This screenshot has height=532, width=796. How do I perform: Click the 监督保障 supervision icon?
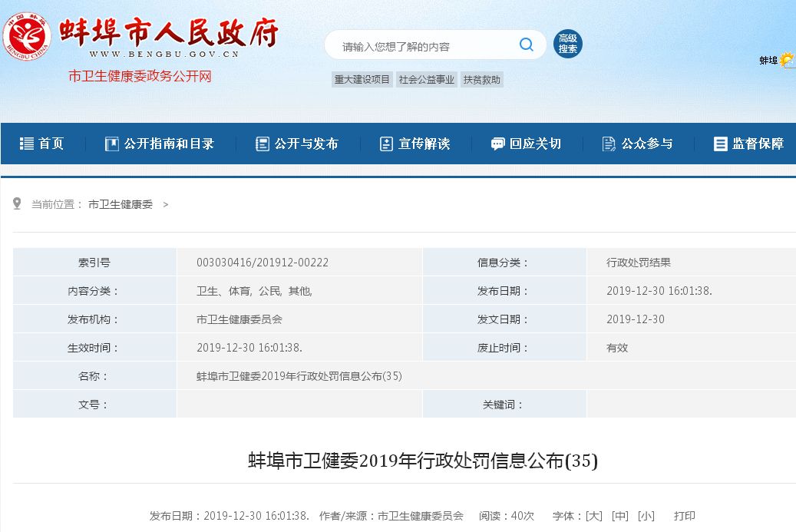[x=720, y=143]
